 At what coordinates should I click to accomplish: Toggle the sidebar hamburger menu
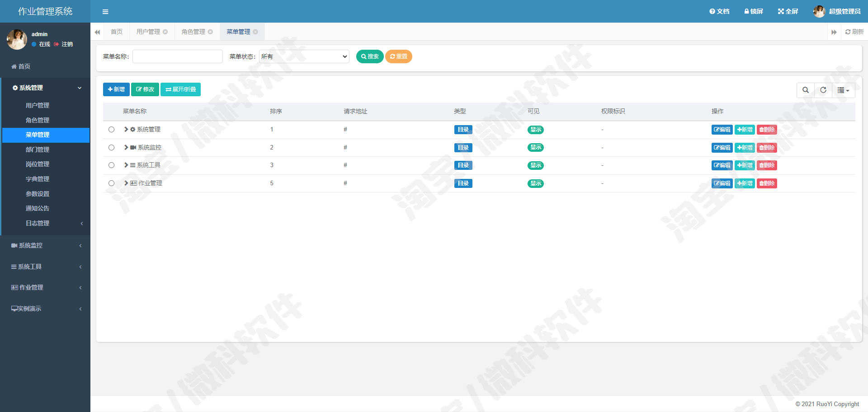pos(105,12)
